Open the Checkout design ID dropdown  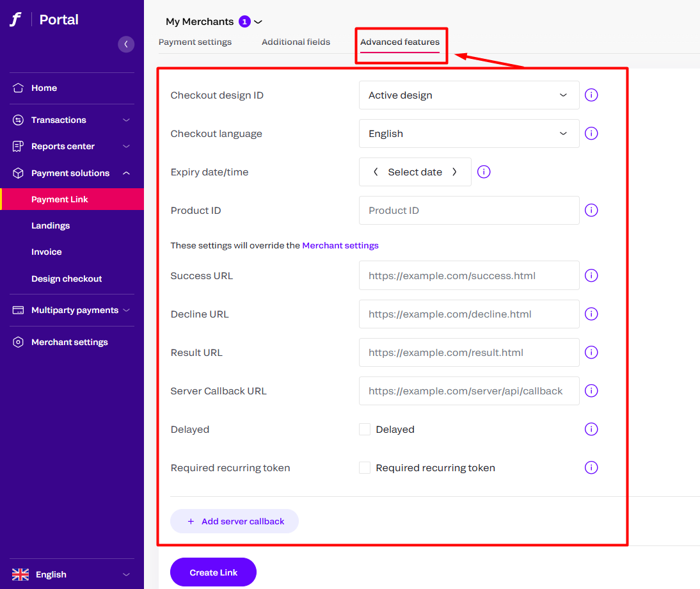(x=469, y=95)
